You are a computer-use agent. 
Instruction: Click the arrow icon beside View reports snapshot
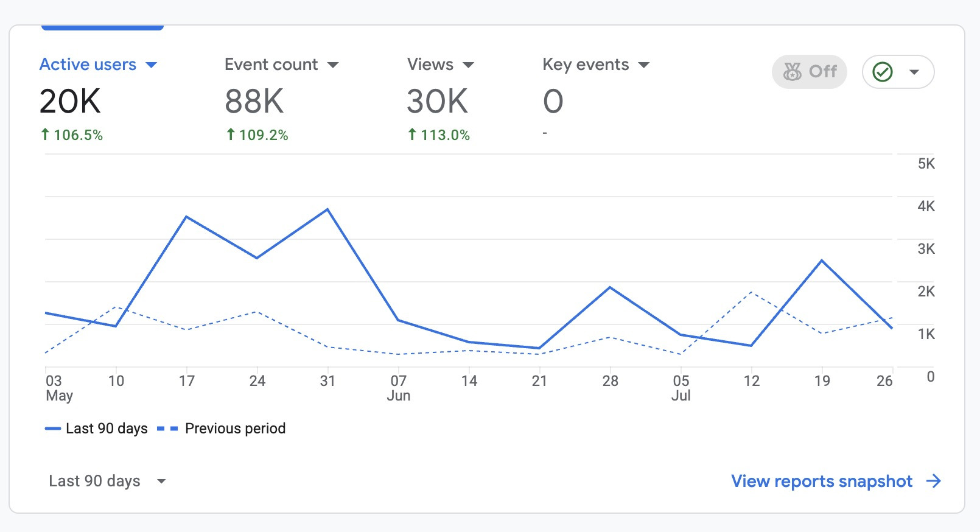934,481
